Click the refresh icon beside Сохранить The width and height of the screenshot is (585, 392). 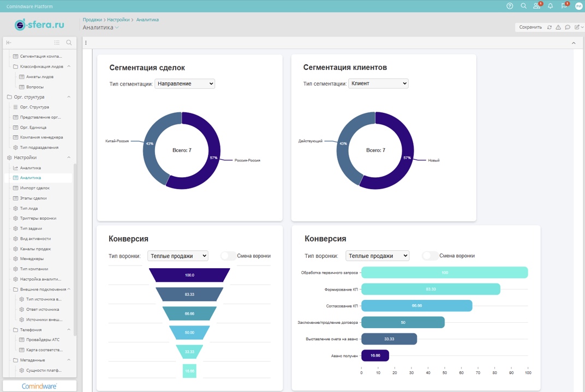(550, 27)
